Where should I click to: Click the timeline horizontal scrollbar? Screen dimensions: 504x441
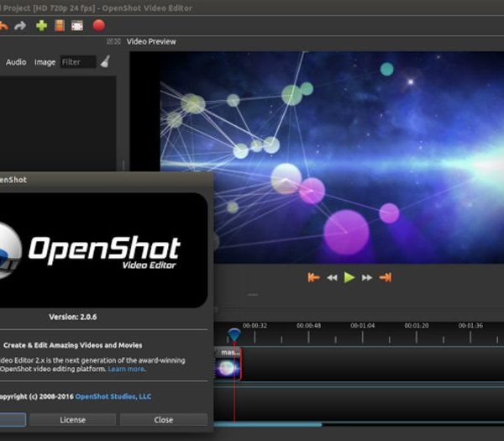tap(268, 424)
